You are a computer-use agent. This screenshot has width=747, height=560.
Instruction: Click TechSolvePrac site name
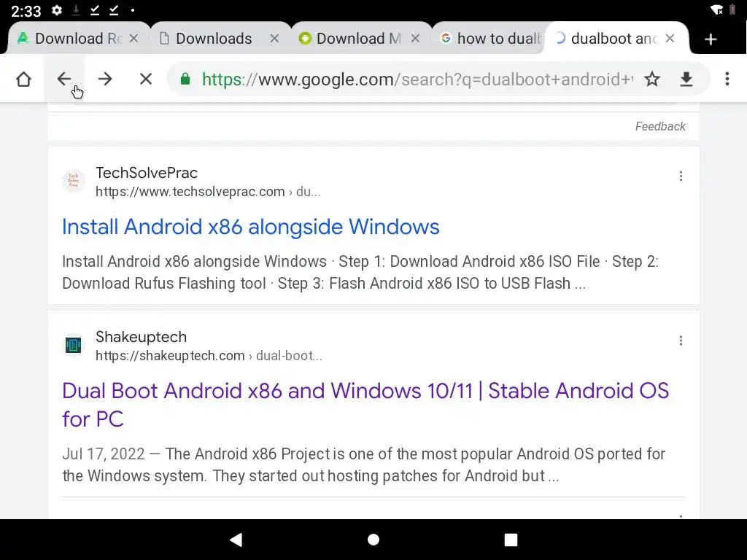[146, 173]
